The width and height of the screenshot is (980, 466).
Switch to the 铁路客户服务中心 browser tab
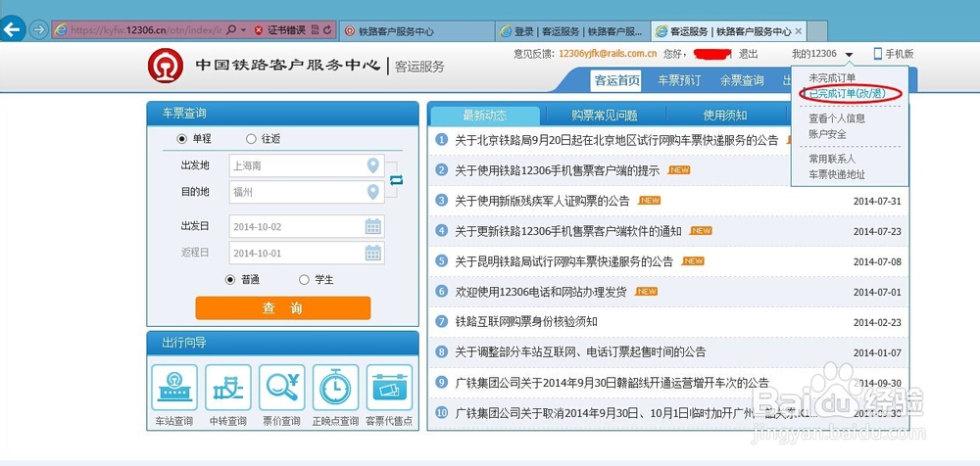(x=417, y=30)
